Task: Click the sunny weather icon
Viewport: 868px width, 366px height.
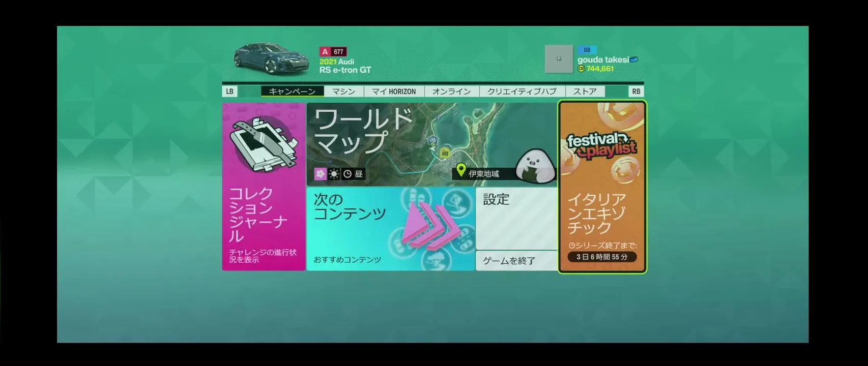Action: tap(334, 174)
